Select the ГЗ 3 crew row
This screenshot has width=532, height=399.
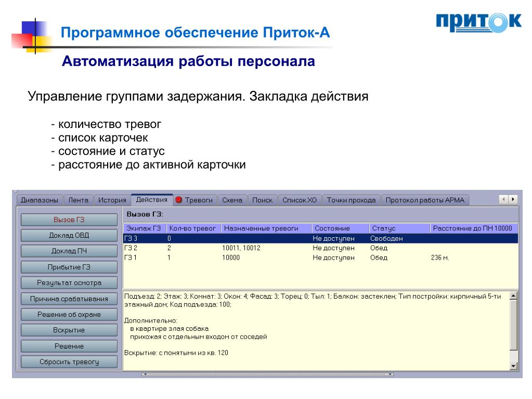(x=321, y=239)
